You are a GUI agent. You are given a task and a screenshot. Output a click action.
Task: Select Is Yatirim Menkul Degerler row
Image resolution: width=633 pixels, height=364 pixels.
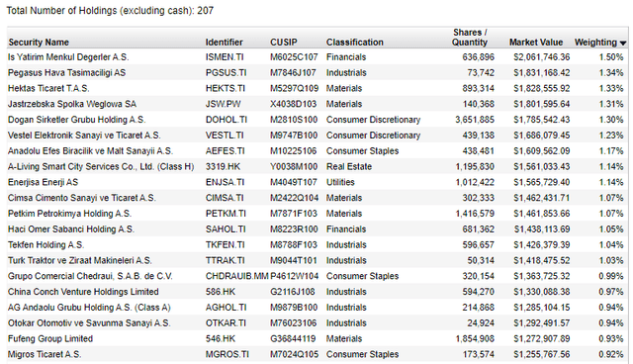point(317,57)
